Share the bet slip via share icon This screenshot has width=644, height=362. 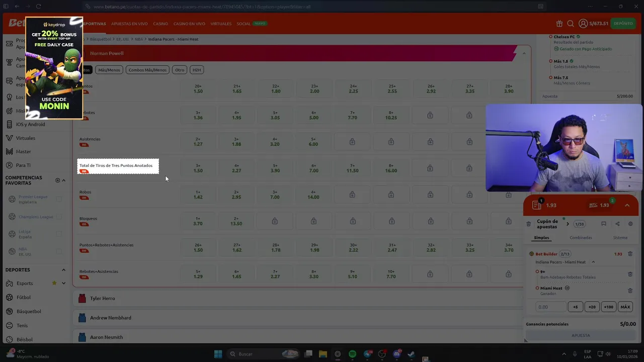[x=617, y=224]
